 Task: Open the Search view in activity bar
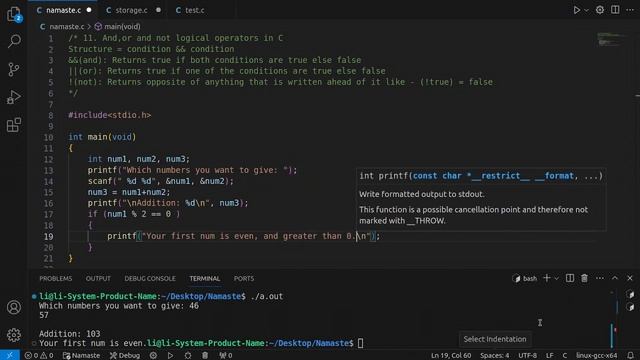point(14,41)
